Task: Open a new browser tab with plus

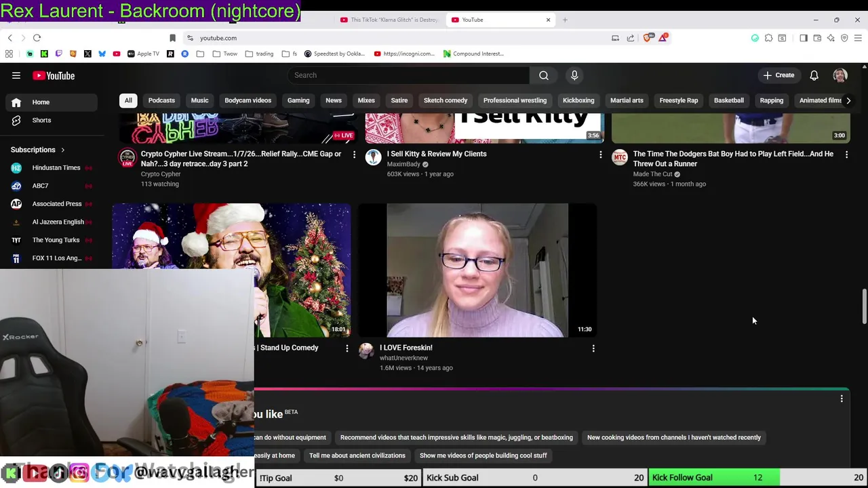Action: point(565,20)
